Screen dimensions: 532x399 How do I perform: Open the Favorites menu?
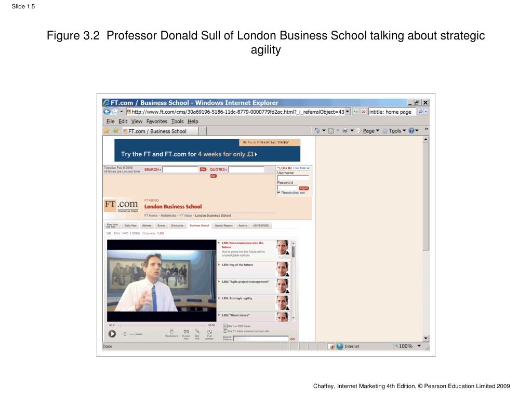[157, 122]
